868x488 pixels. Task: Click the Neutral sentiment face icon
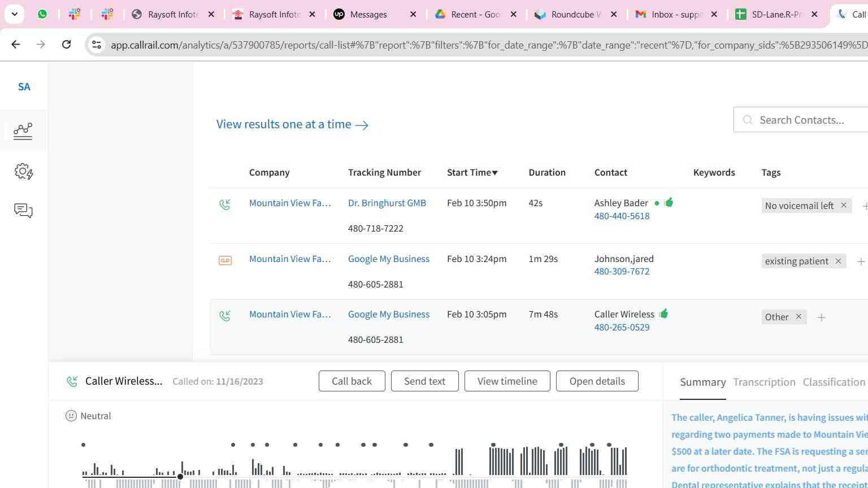pos(71,416)
